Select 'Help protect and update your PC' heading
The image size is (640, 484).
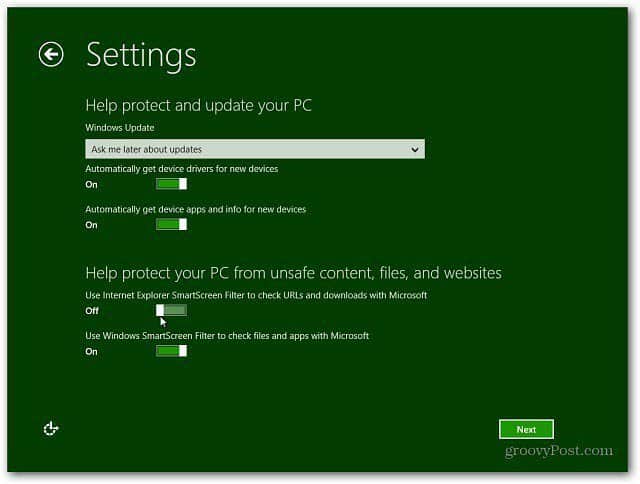coord(198,106)
